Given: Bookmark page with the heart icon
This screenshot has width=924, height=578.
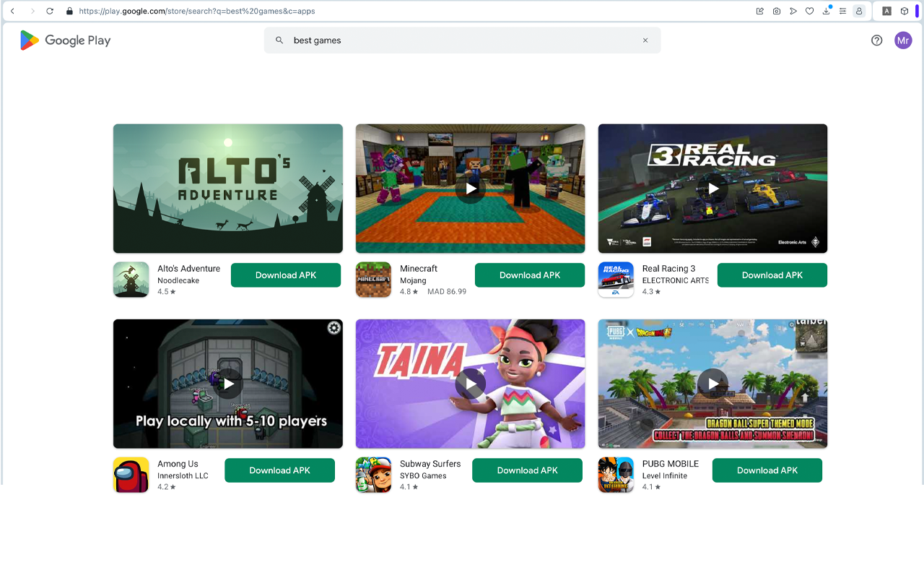Looking at the screenshot, I should click(810, 11).
